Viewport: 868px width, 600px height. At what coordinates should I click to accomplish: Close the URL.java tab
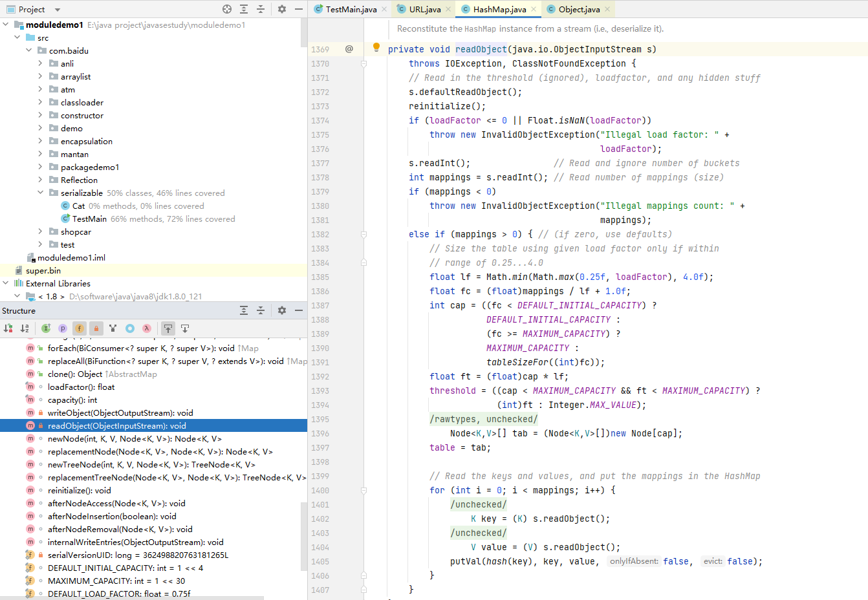click(448, 9)
